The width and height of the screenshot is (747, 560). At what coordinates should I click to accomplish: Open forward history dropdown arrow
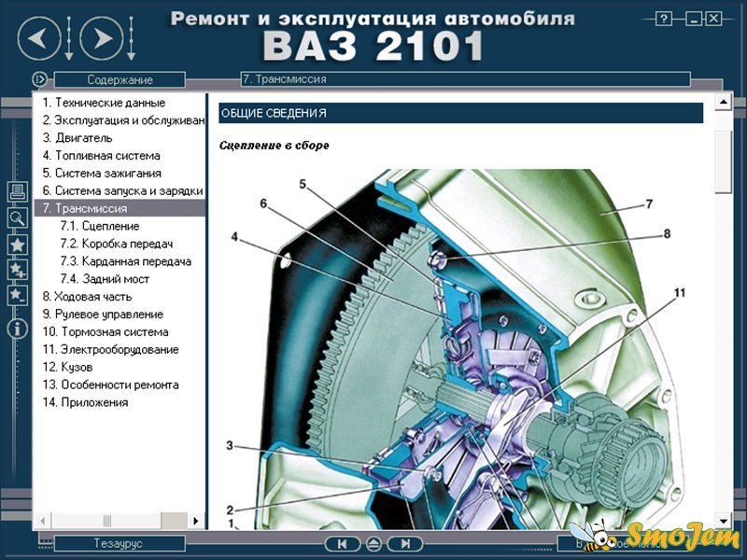point(131,38)
